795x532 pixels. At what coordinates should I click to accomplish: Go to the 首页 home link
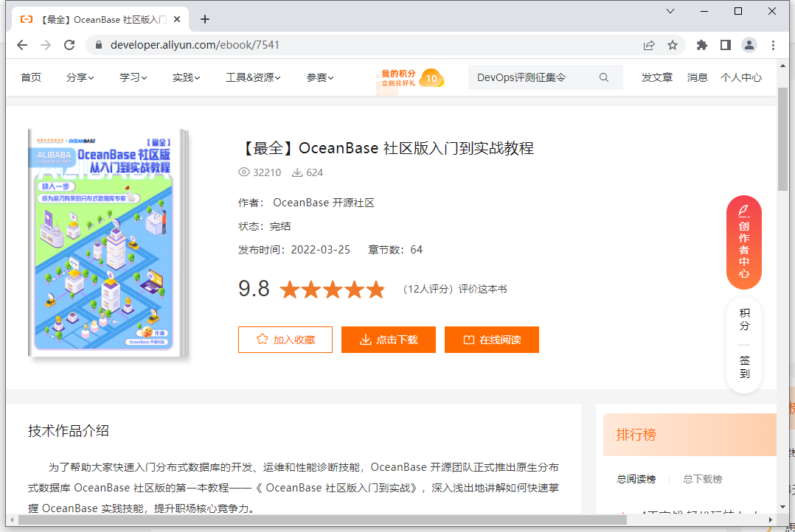(31, 77)
